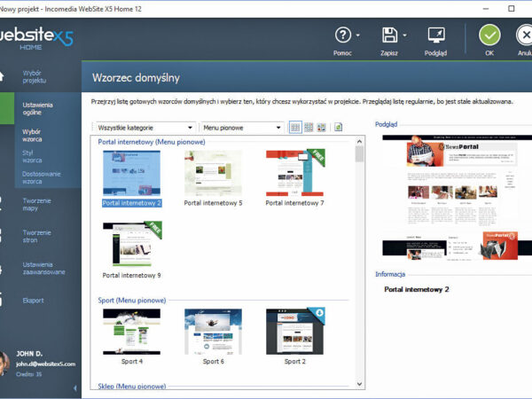Expand the arrow next to Pomoc
The width and height of the screenshot is (532, 399).
tap(358, 37)
